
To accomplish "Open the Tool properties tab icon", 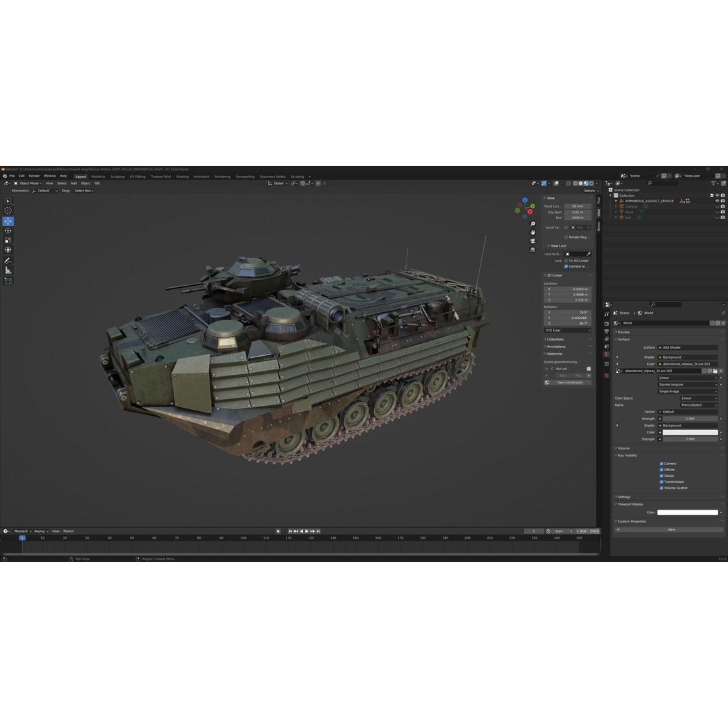I will (607, 314).
